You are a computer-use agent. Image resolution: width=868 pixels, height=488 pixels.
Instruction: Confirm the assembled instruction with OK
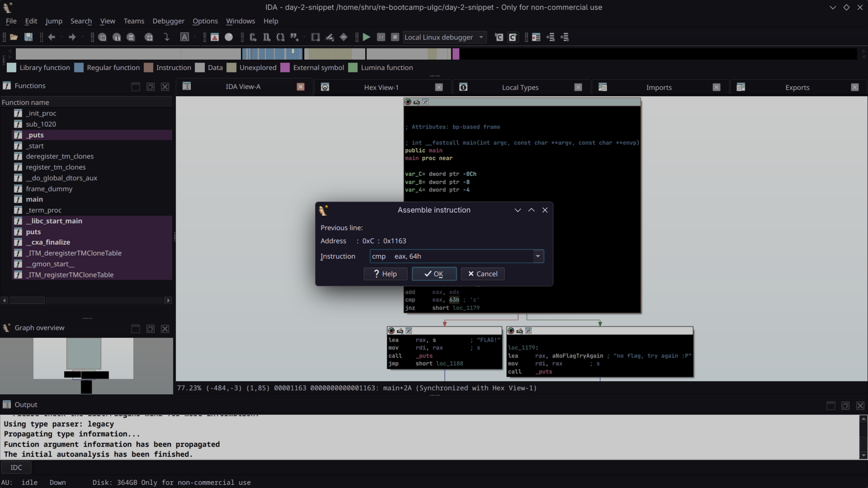point(434,274)
